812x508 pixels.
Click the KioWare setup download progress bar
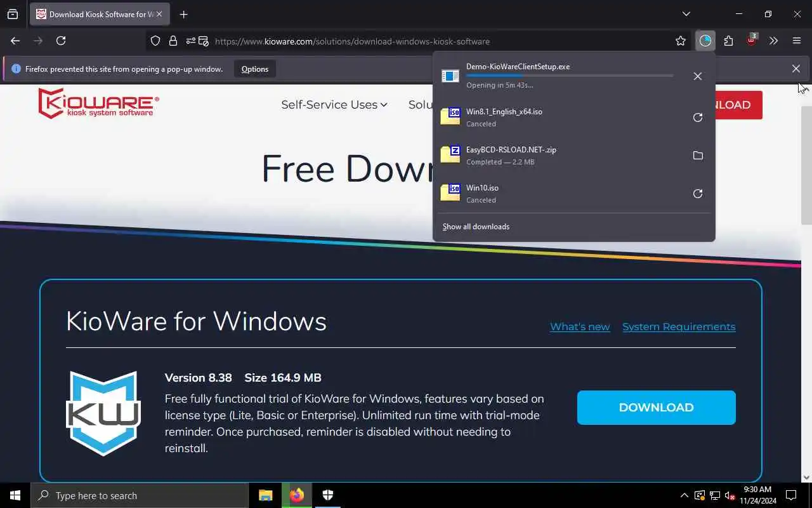pyautogui.click(x=570, y=76)
